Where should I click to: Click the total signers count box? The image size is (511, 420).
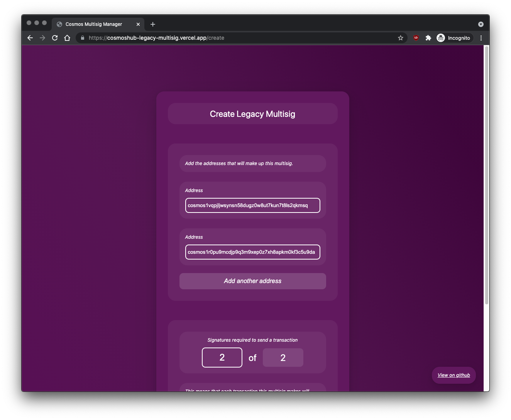click(x=283, y=358)
